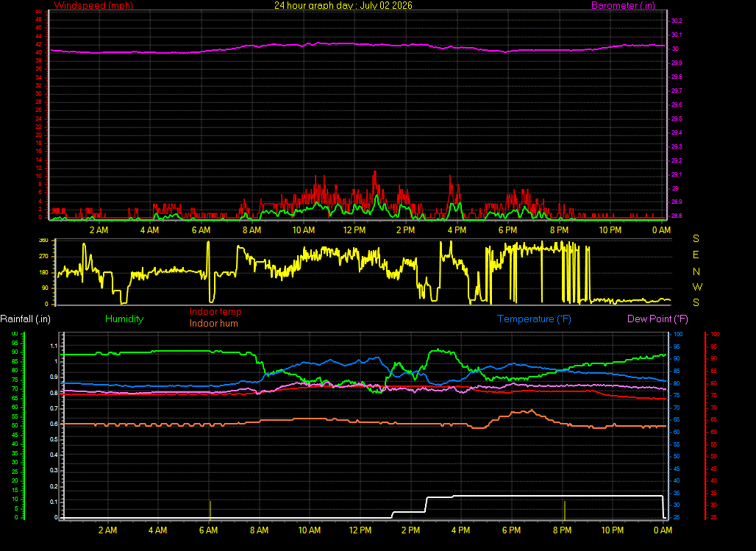Image resolution: width=756 pixels, height=551 pixels.
Task: Click '0 AM' under the rainfall graph
Action: (x=663, y=530)
